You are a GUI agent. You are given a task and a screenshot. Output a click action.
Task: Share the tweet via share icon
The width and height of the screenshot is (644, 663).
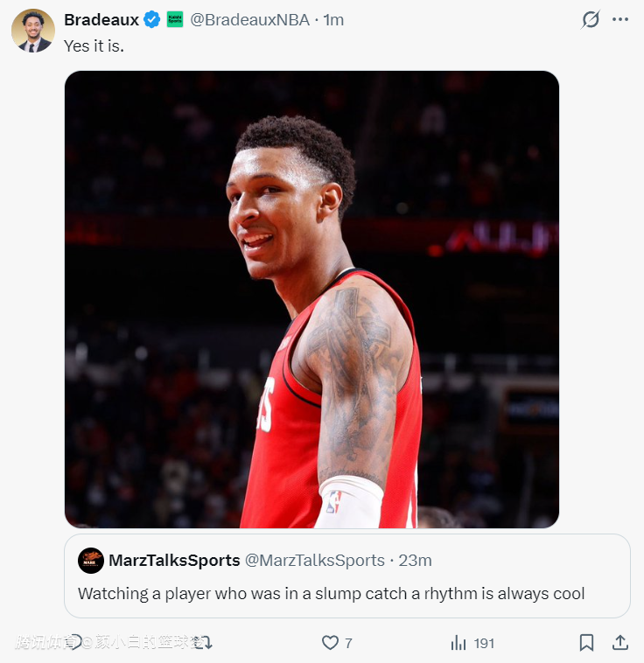619,643
